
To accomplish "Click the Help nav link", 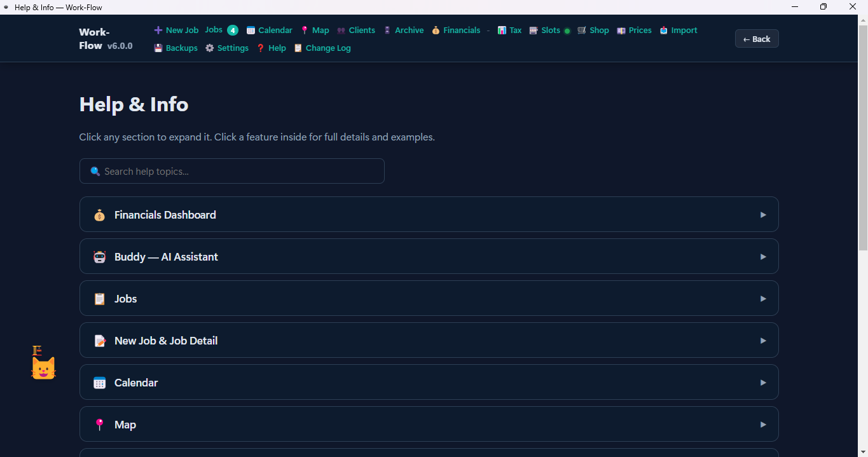I will point(272,48).
